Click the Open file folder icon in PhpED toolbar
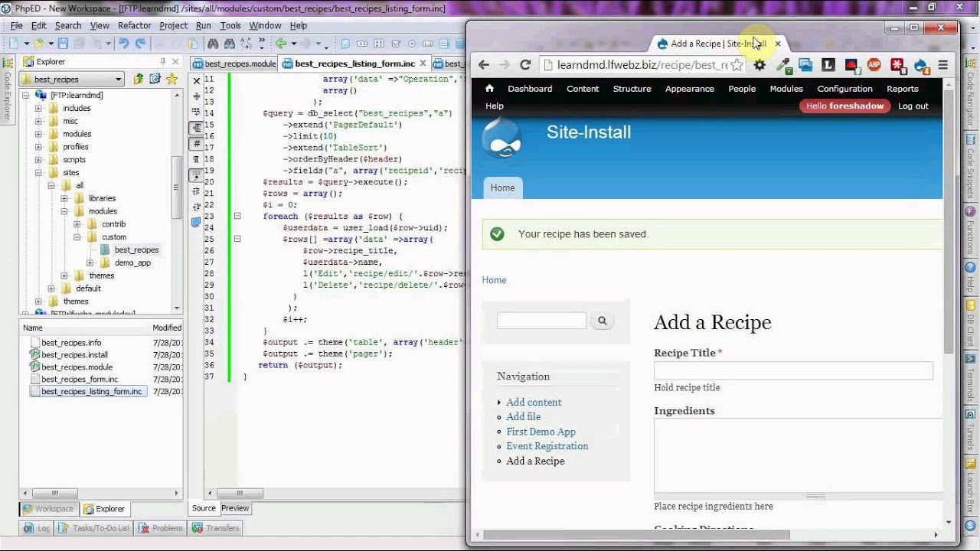The width and height of the screenshot is (980, 551). 40,44
